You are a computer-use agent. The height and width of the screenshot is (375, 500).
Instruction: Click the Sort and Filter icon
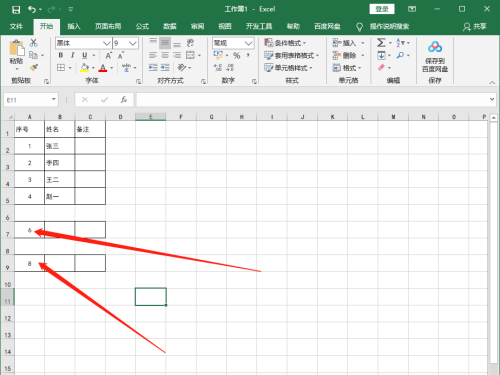pos(400,43)
